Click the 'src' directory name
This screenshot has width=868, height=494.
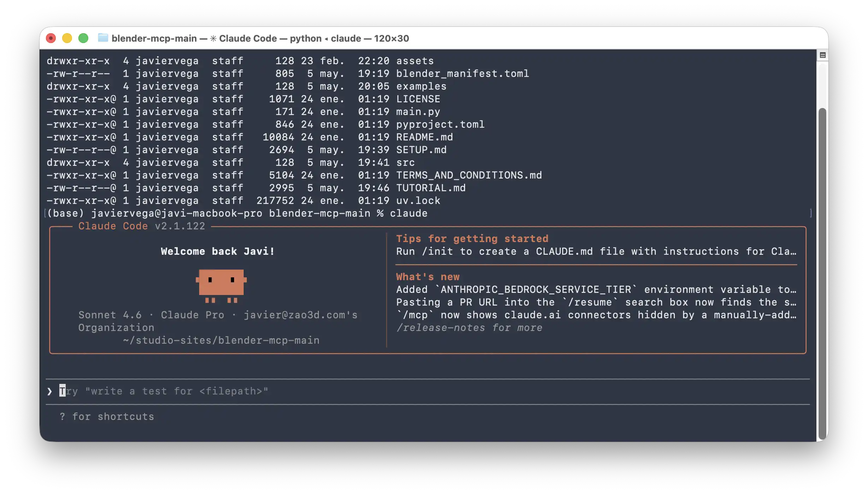(405, 162)
